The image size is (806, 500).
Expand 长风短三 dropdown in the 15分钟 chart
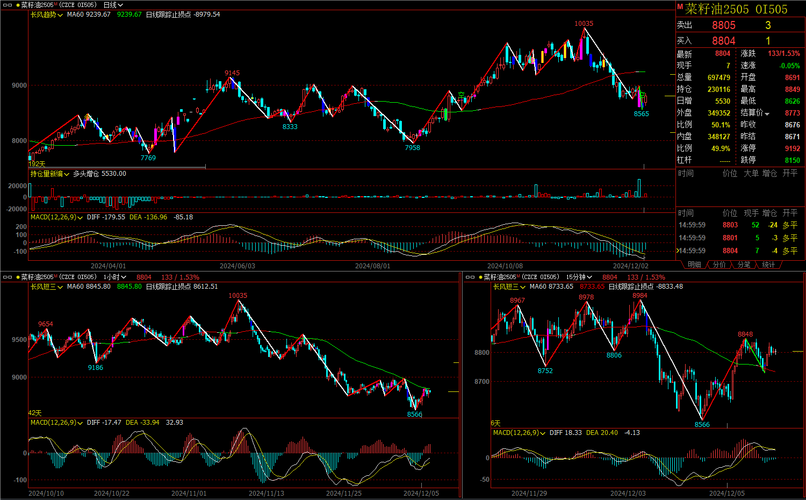(514, 285)
